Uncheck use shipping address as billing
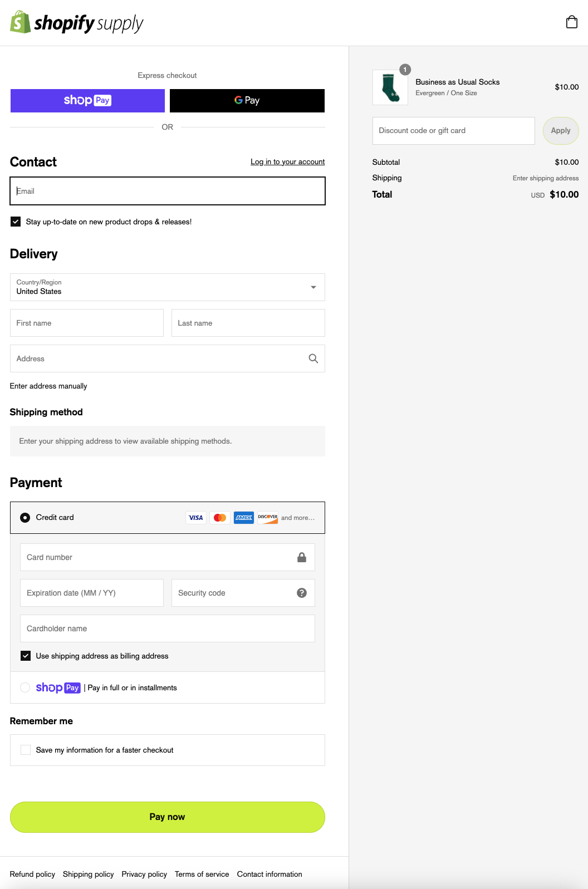This screenshot has height=889, width=588. point(26,656)
